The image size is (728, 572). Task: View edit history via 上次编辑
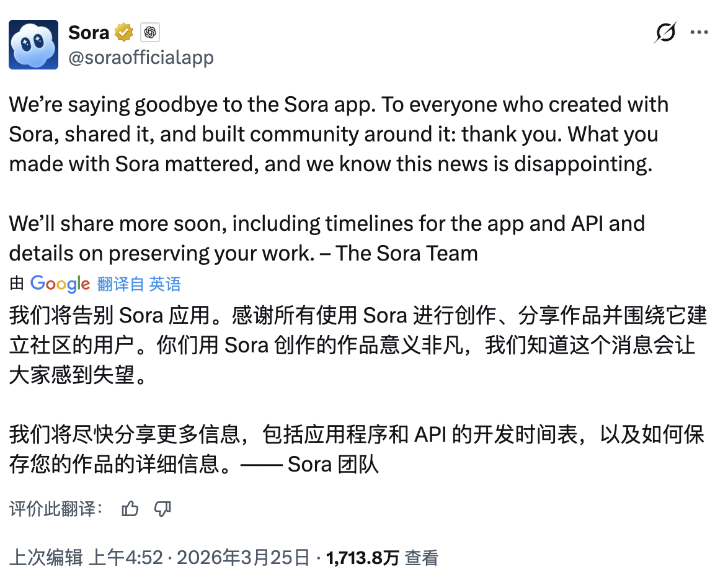coord(46,557)
